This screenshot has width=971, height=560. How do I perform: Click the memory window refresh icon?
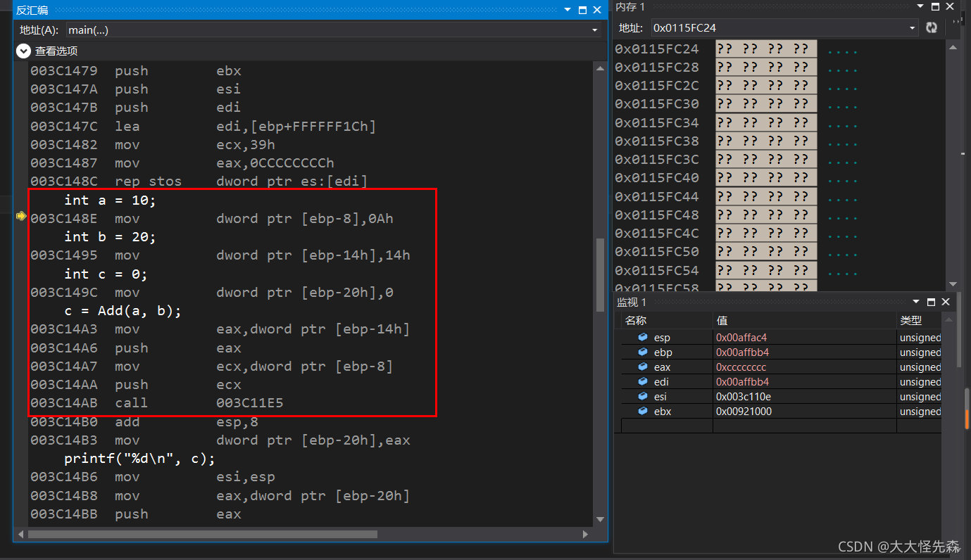point(932,28)
